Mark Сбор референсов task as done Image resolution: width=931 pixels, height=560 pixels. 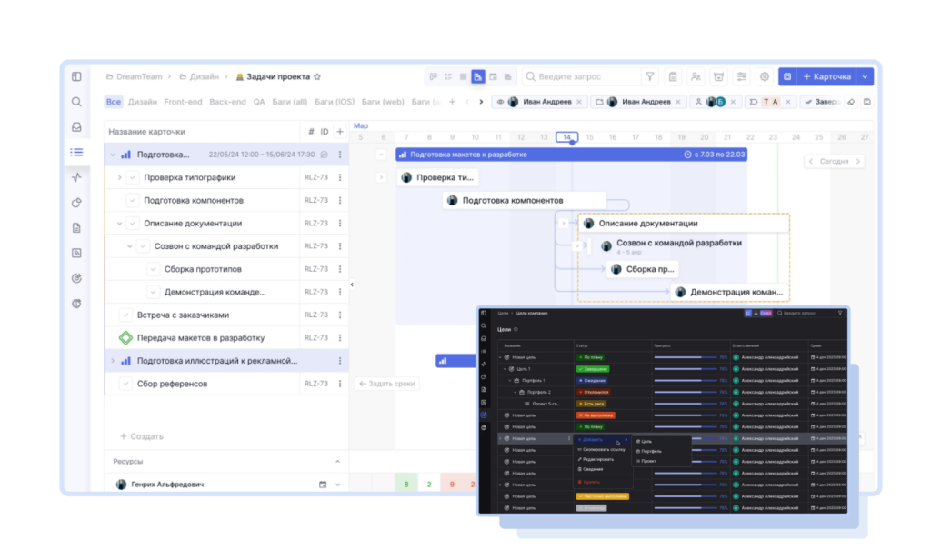pos(126,384)
